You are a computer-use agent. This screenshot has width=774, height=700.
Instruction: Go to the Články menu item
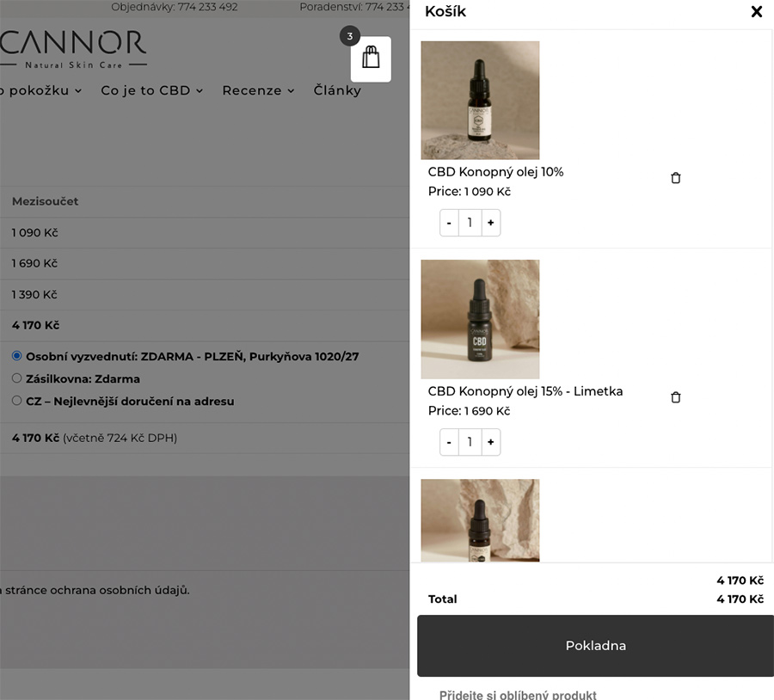337,90
